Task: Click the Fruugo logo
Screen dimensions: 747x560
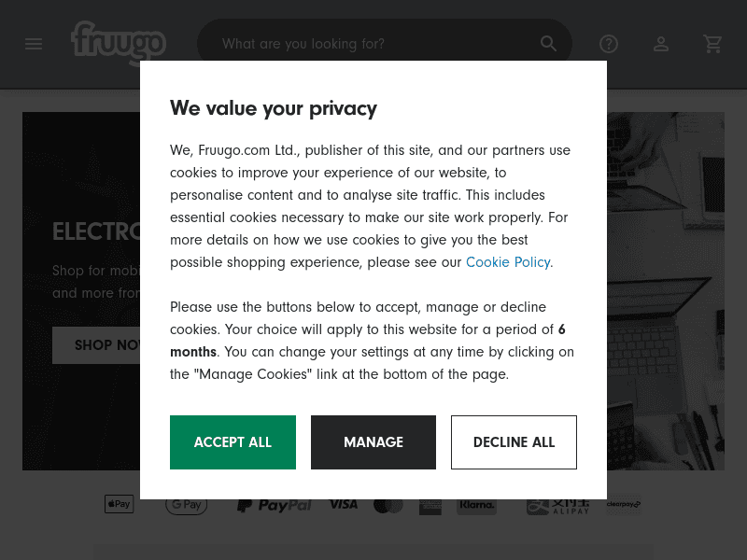Action: pos(118,42)
